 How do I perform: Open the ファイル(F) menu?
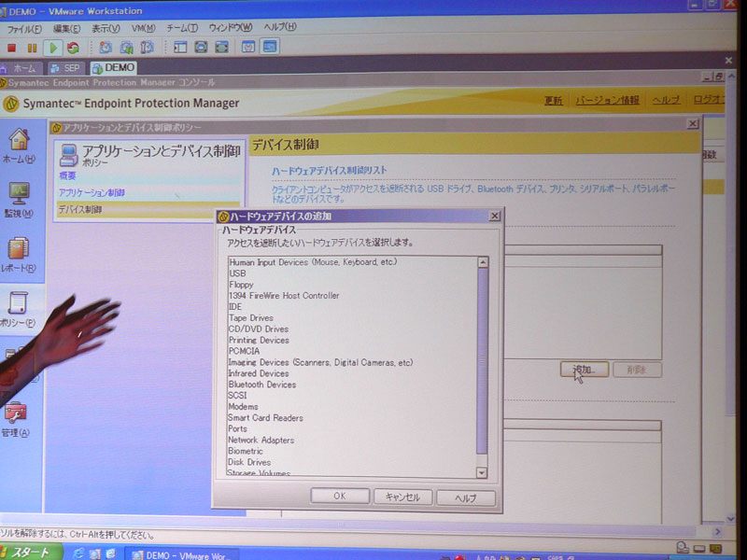click(24, 29)
